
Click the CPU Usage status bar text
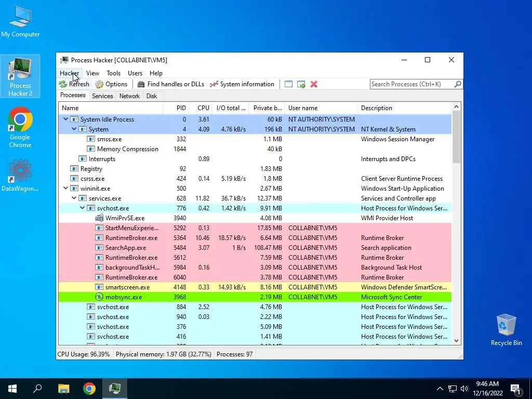[84, 354]
